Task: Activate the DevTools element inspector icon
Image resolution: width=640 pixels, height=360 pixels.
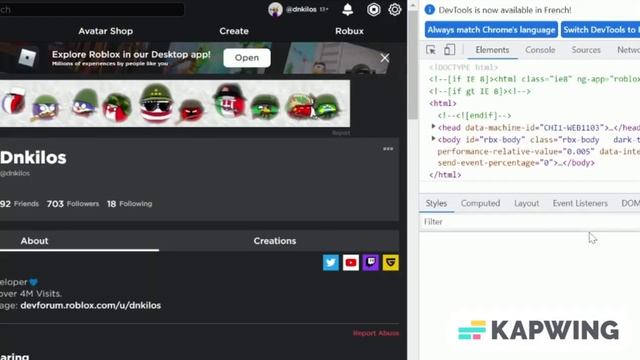Action: point(431,50)
